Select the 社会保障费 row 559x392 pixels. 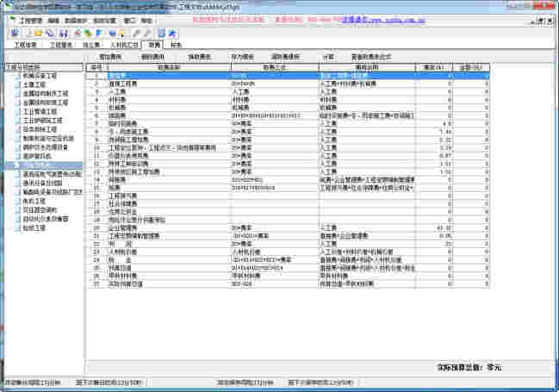(x=288, y=203)
